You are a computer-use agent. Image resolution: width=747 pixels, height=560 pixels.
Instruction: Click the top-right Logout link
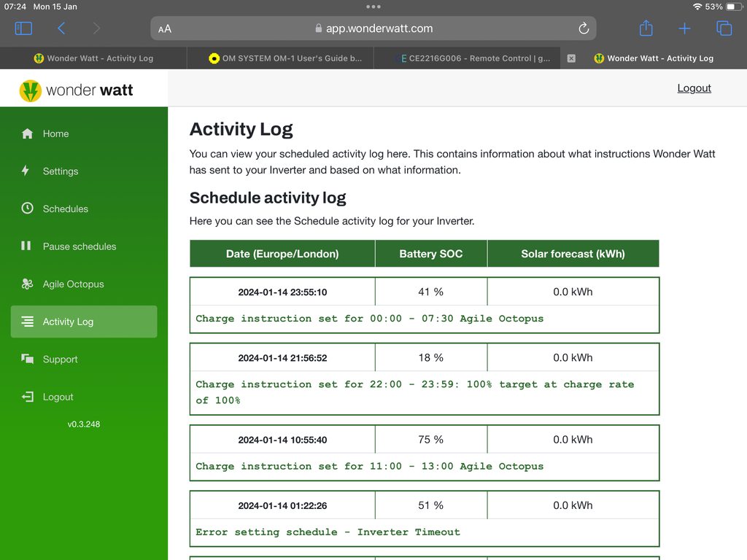(694, 88)
